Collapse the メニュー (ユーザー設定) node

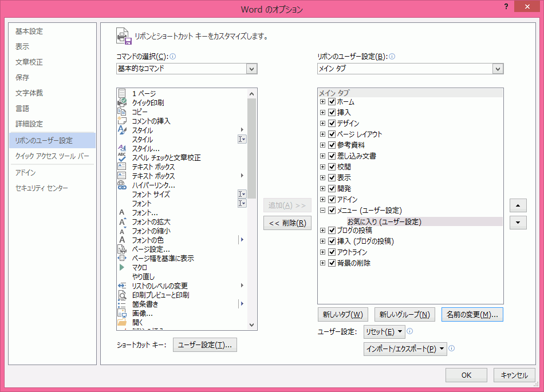[322, 210]
